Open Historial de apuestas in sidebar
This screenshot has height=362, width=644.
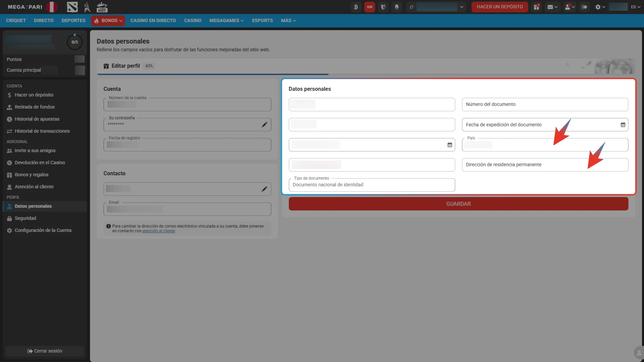[37, 119]
